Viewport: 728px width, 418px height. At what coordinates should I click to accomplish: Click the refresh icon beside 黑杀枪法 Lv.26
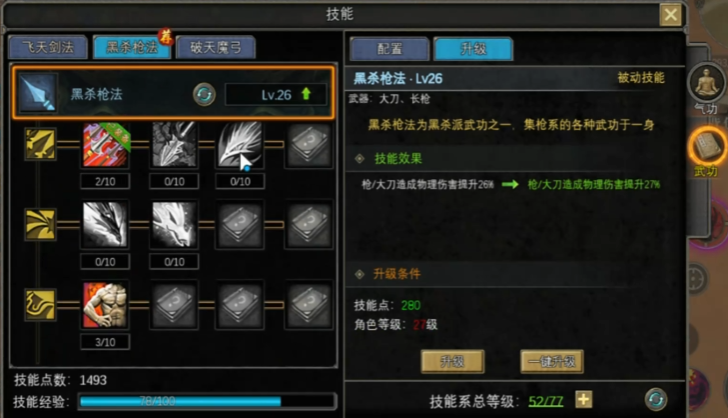click(204, 94)
